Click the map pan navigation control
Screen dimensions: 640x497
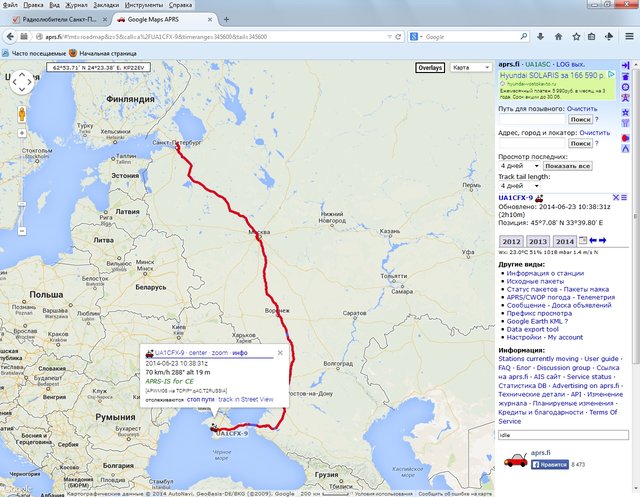[x=22, y=83]
